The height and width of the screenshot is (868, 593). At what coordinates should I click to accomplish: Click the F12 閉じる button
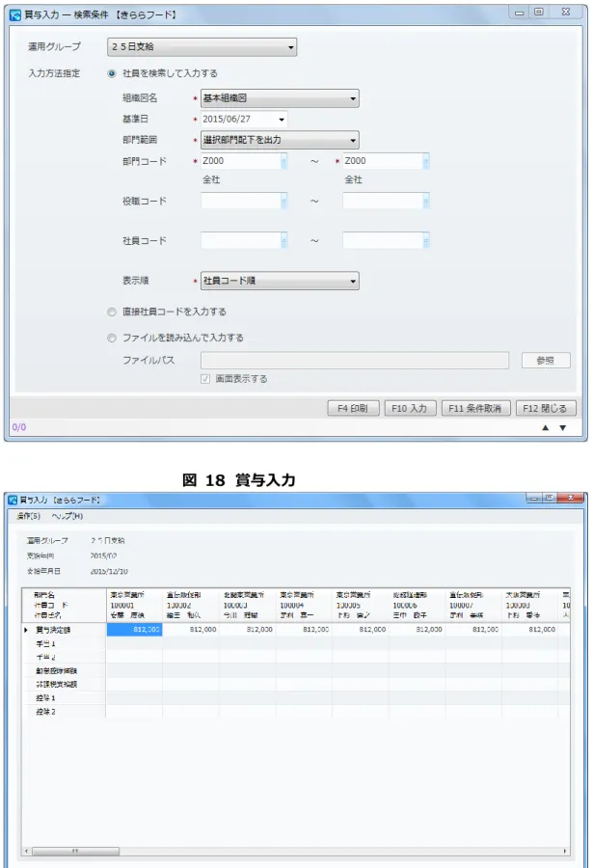tap(546, 408)
